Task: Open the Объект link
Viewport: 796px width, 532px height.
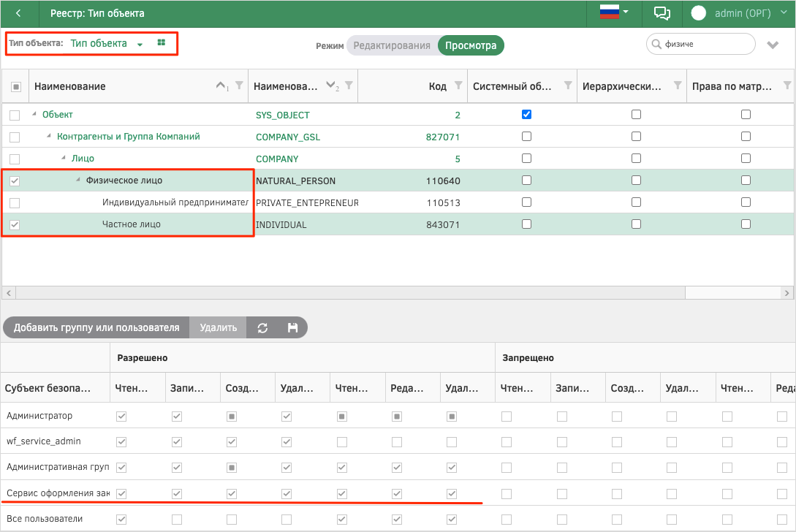Action: pos(57,115)
